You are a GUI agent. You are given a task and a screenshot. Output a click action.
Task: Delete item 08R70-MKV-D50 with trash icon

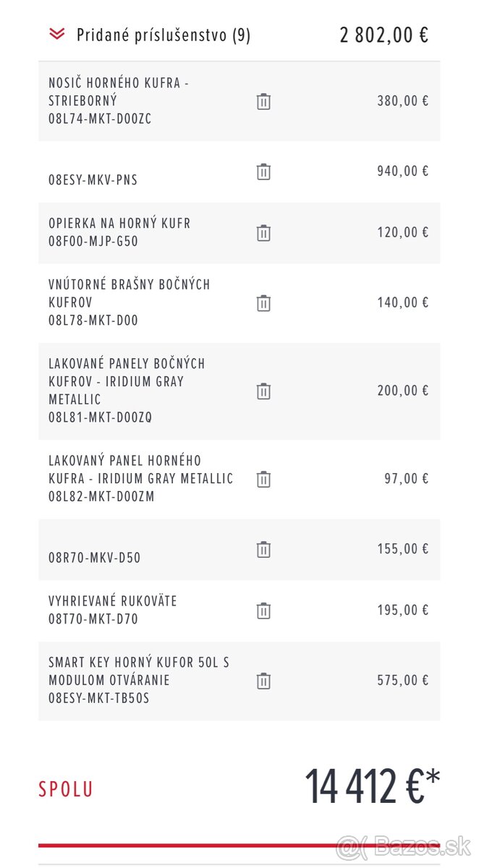coord(263,549)
